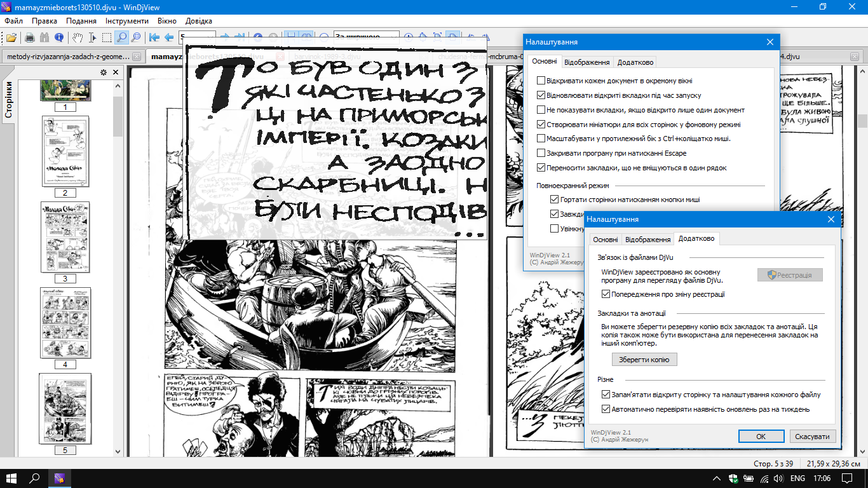Switch to Основні tab in front settings dialog

(605, 240)
